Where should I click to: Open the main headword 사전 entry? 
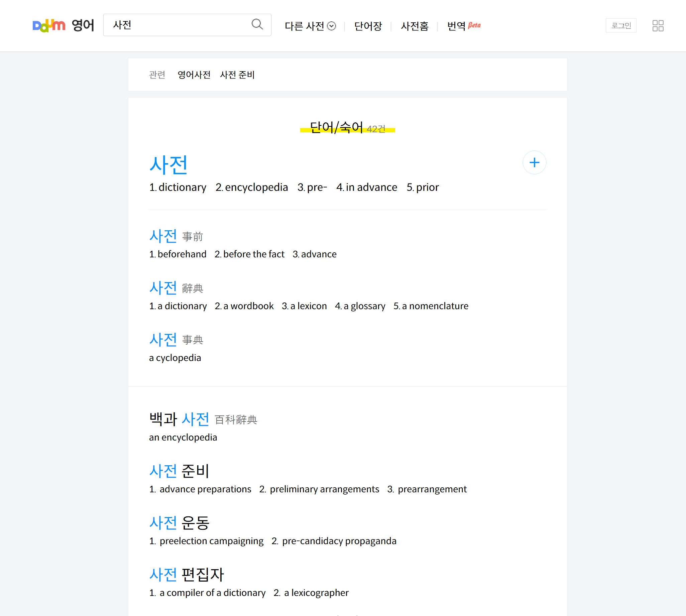[x=168, y=165]
